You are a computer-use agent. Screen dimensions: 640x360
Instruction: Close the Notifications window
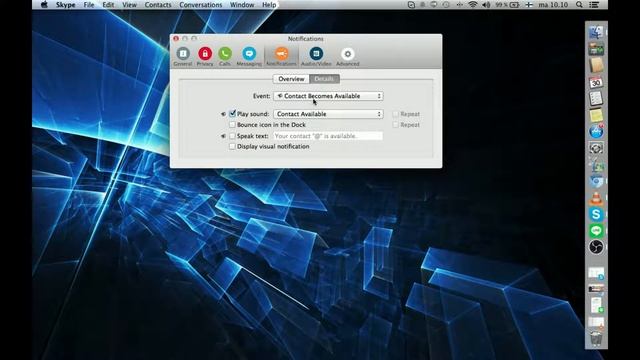[176, 38]
